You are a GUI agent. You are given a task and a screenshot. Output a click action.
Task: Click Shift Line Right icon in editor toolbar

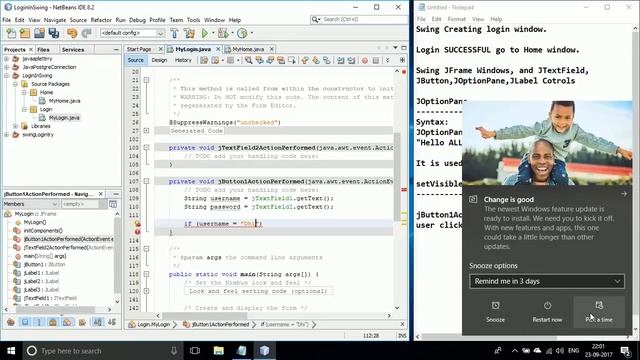tap(351, 60)
